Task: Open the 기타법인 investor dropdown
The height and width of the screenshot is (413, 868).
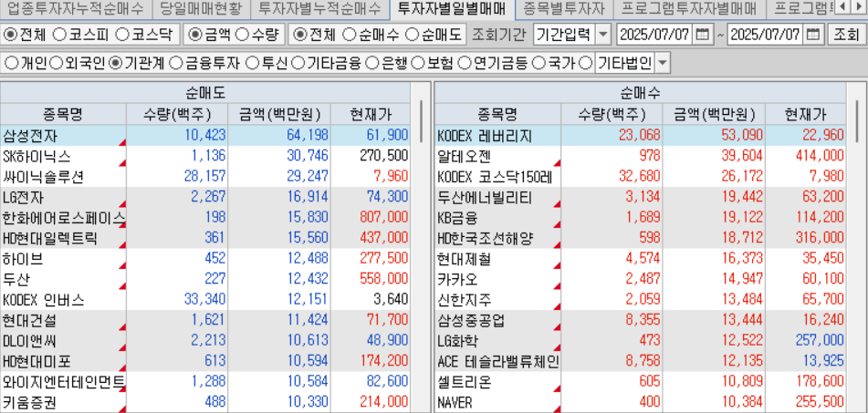Action: (662, 63)
